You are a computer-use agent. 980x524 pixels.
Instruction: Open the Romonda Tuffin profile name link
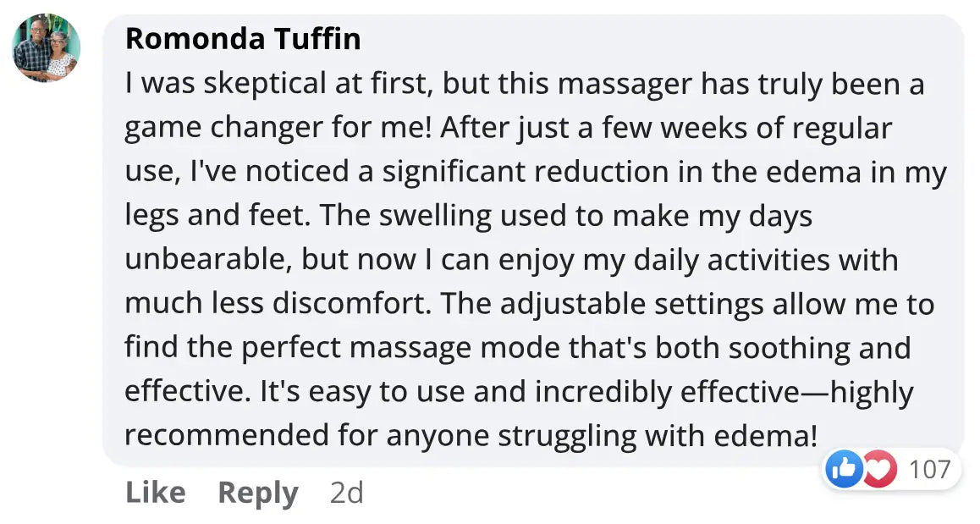tap(242, 39)
